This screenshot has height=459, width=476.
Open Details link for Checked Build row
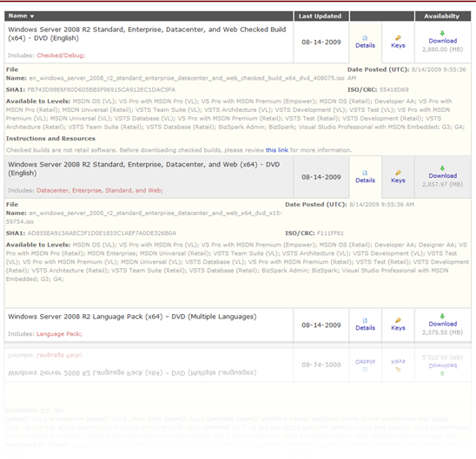pyautogui.click(x=365, y=45)
